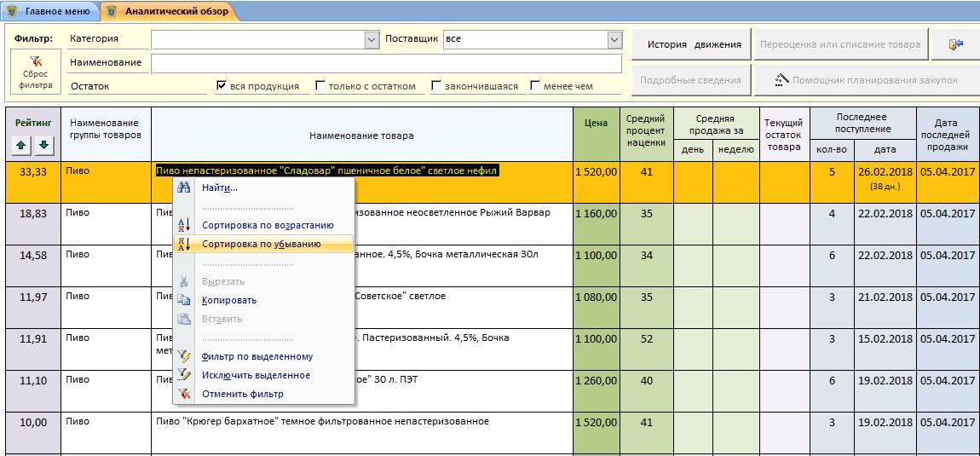
Task: Select 'Исключить выделенное' from context menu
Action: click(x=256, y=375)
